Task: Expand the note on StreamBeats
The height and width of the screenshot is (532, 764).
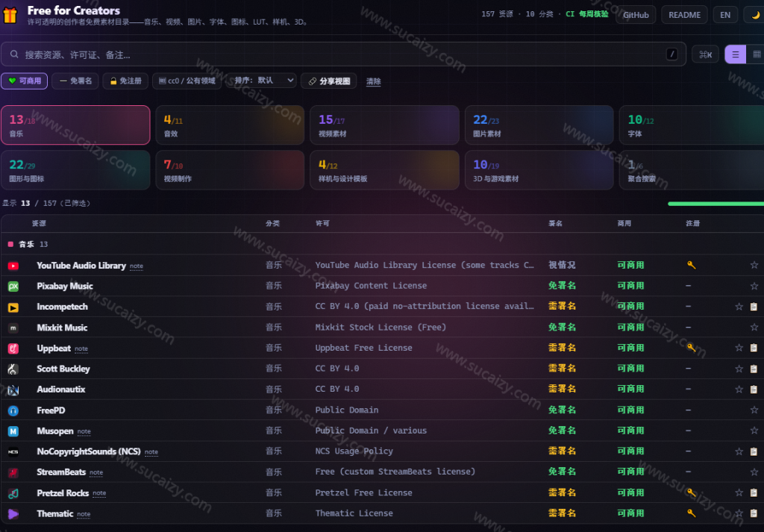Action: coord(96,472)
